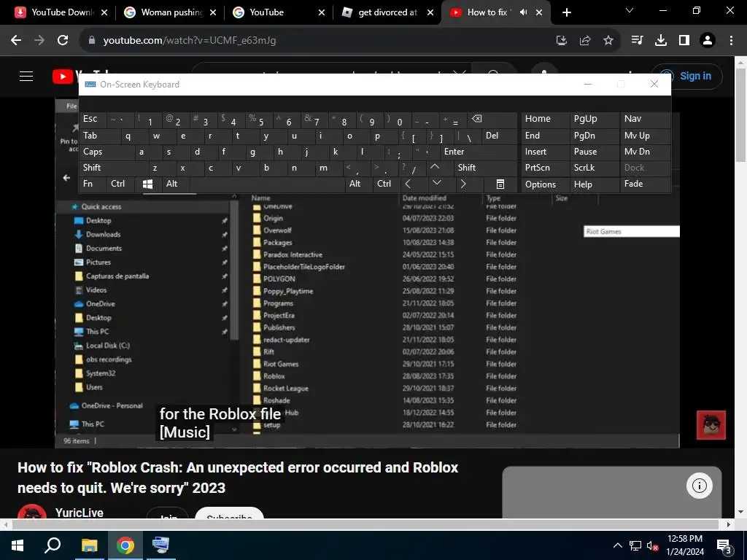This screenshot has width=747, height=560.
Task: Open Chrome media control icon
Action: point(637,41)
